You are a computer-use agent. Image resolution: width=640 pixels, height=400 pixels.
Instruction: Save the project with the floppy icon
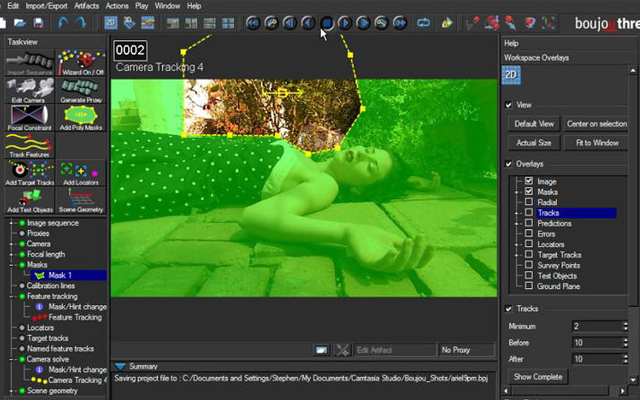click(x=38, y=23)
